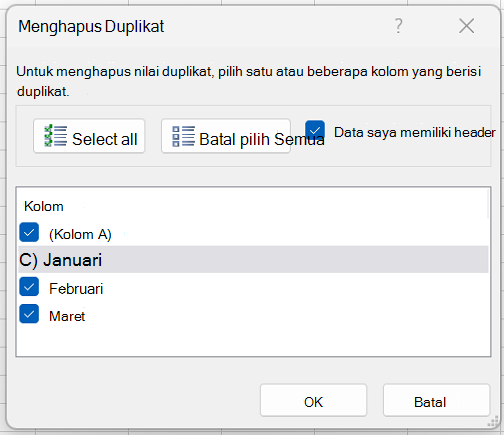Select the highlighted Januari row
504x435 pixels.
click(253, 260)
